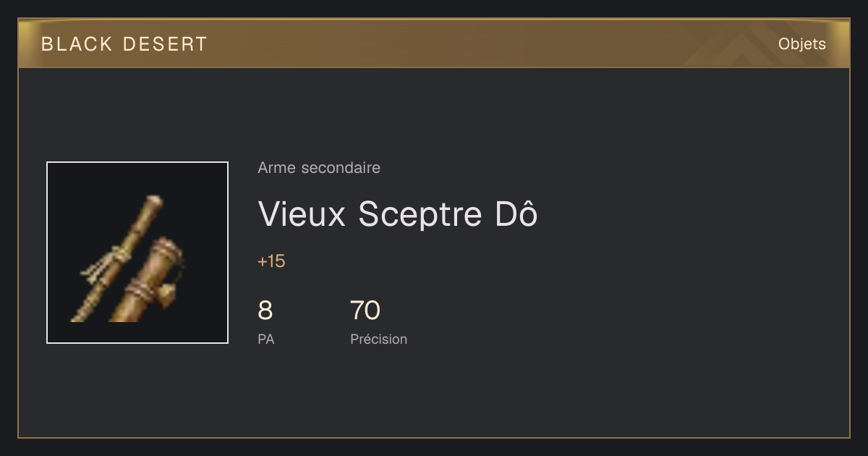Image resolution: width=868 pixels, height=456 pixels.
Task: Click the PA value 8
Action: (x=265, y=311)
